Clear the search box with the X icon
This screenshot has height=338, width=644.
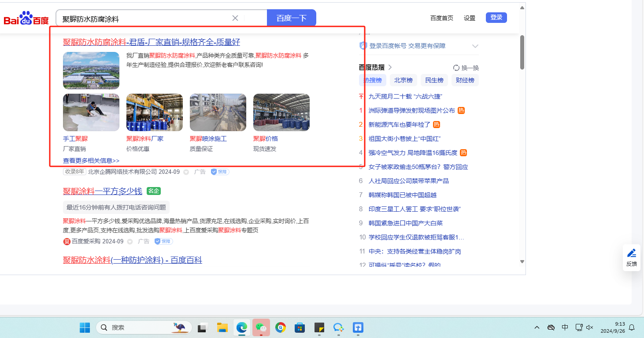point(235,18)
